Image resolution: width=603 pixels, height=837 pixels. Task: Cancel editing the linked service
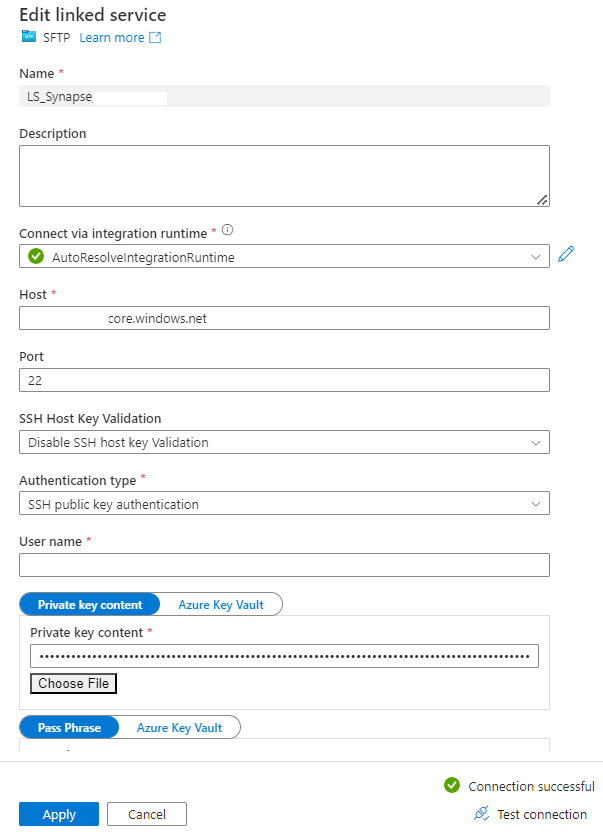(146, 814)
